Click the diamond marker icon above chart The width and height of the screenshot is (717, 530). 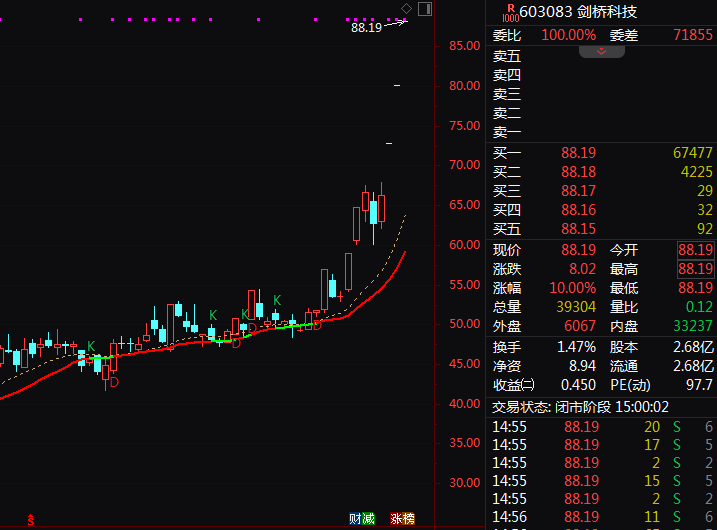point(404,10)
